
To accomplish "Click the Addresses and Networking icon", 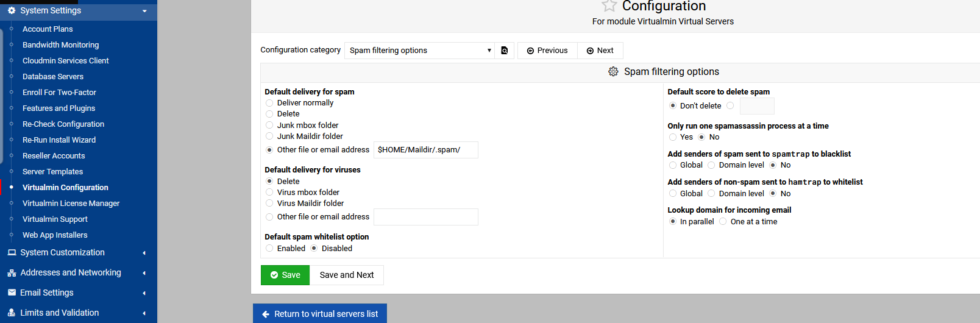I will click(x=12, y=273).
